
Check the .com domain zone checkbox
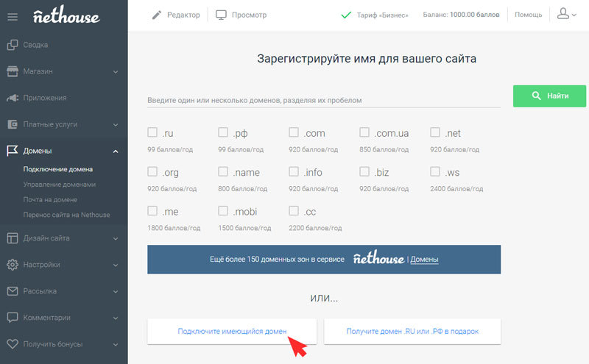coord(293,132)
